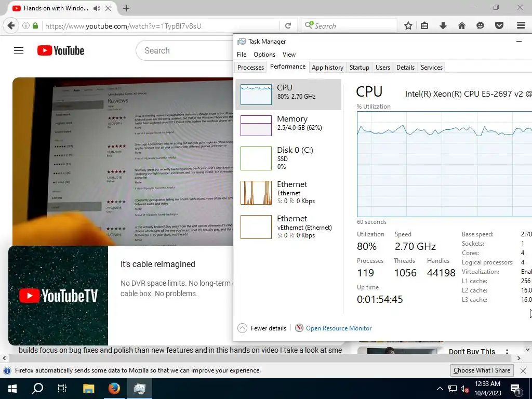Open the Firefox downloads arrow icon
The height and width of the screenshot is (399, 532).
(x=443, y=25)
